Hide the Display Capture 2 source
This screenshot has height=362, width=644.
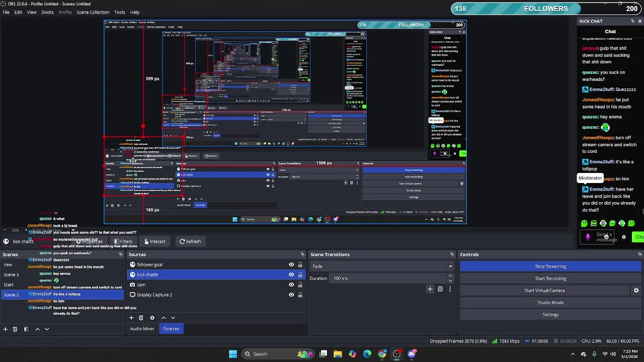point(291,295)
